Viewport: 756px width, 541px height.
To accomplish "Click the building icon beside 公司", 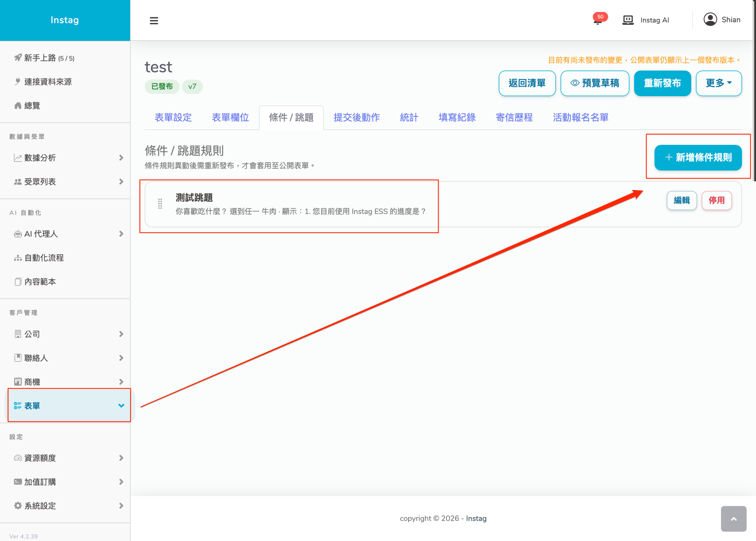I will tap(18, 334).
